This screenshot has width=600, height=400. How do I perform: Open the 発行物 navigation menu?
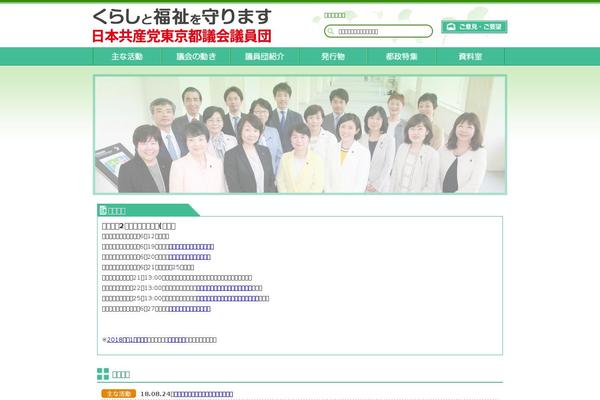click(x=333, y=57)
